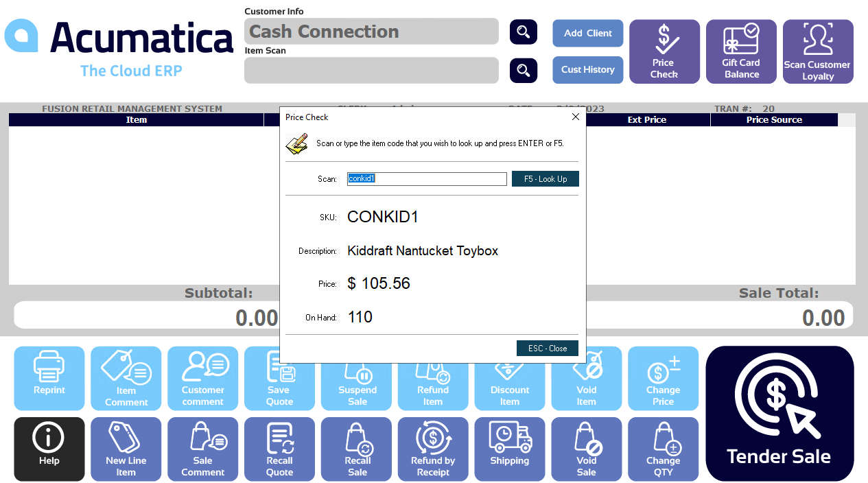Click Discount Item tile
The image size is (868, 483).
(x=510, y=388)
